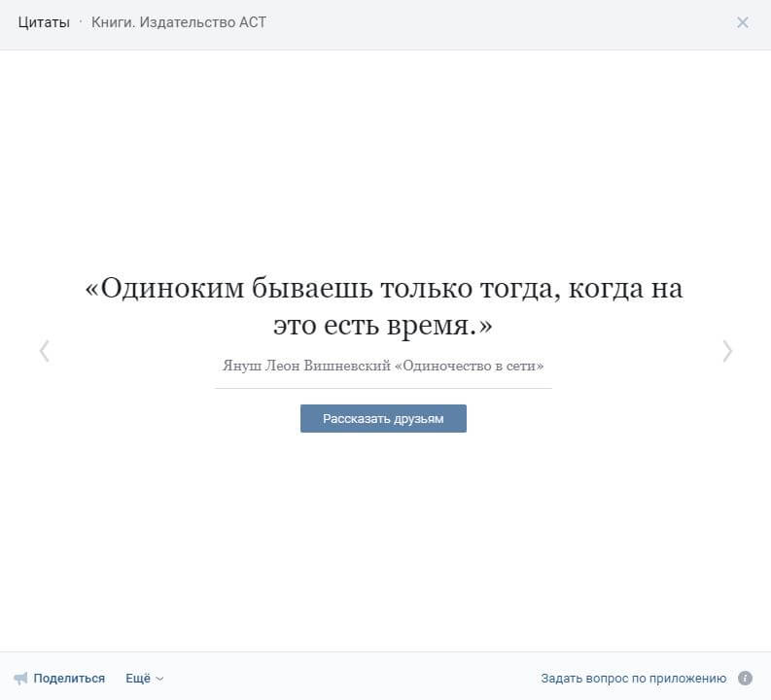Show the next quote arrow
Viewport: 771px width, 700px height.
[x=727, y=351]
